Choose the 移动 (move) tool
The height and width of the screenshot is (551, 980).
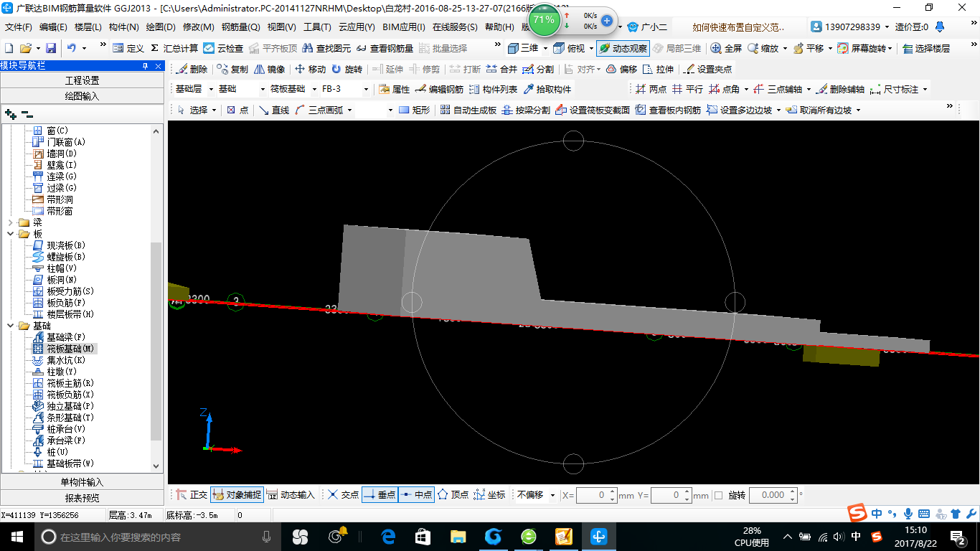311,70
